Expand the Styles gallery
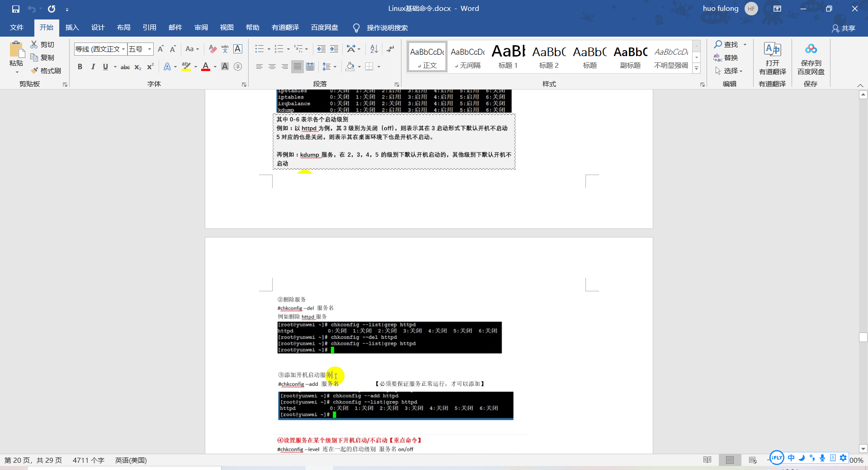 click(x=697, y=68)
